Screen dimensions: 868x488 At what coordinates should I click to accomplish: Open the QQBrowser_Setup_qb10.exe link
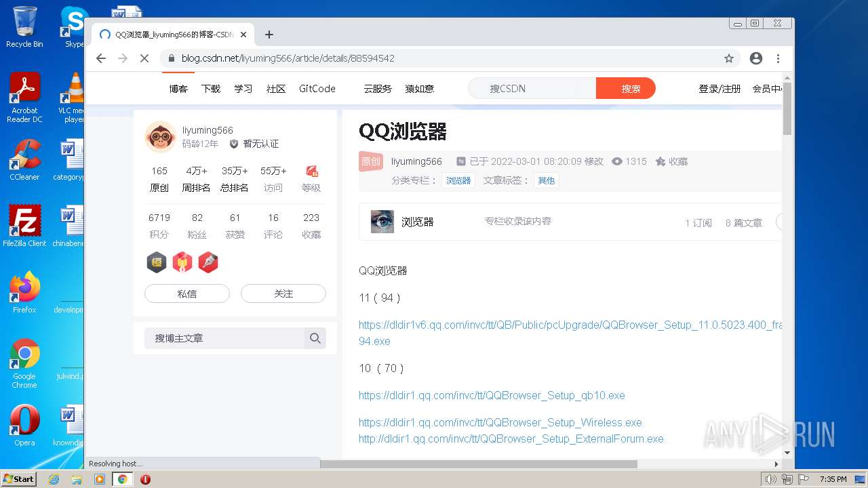click(x=492, y=395)
